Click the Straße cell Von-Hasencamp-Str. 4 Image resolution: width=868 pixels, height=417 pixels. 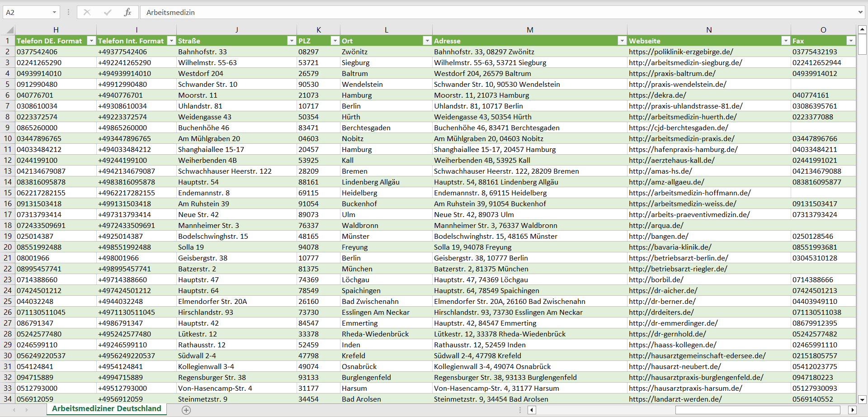click(237, 388)
